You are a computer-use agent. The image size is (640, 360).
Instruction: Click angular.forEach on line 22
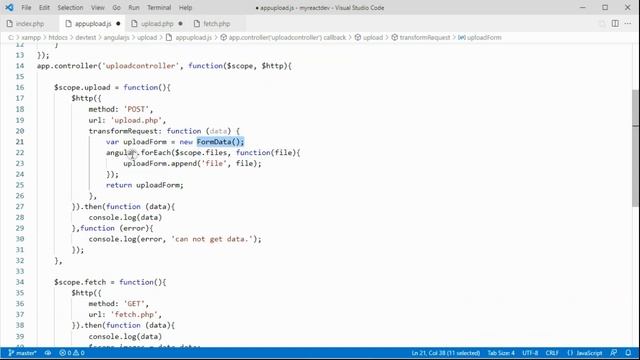pos(140,153)
